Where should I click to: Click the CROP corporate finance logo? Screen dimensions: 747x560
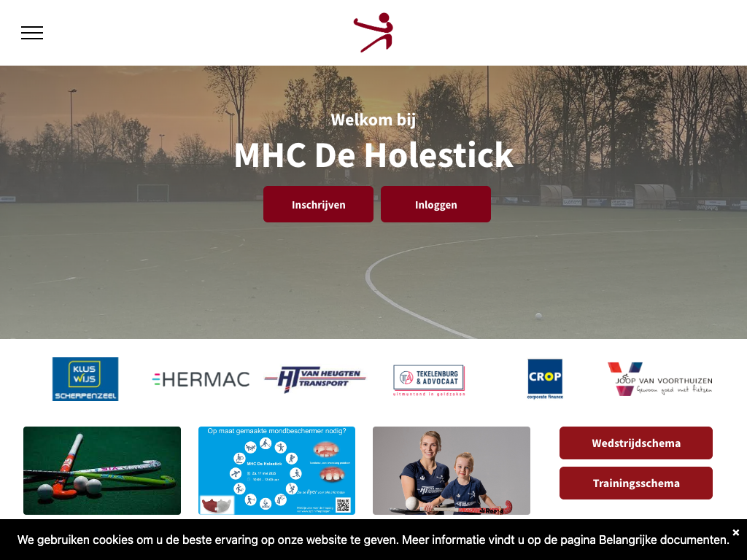pyautogui.click(x=545, y=379)
